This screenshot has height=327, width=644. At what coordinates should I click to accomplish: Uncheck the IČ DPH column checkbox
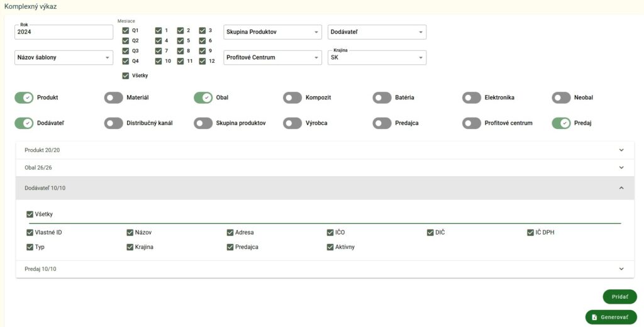[x=531, y=233]
